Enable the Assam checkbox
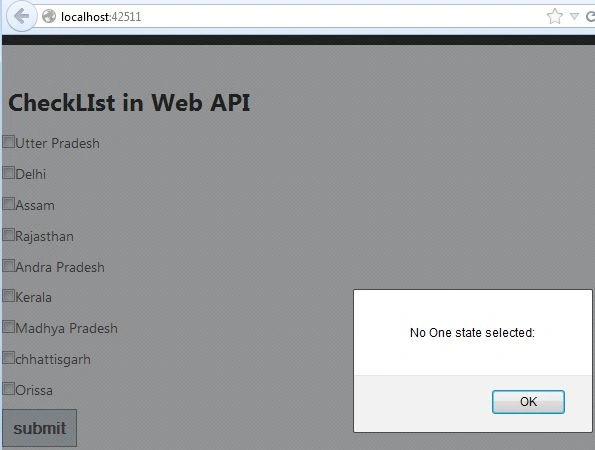Screen dimensions: 595x450 pos(9,204)
